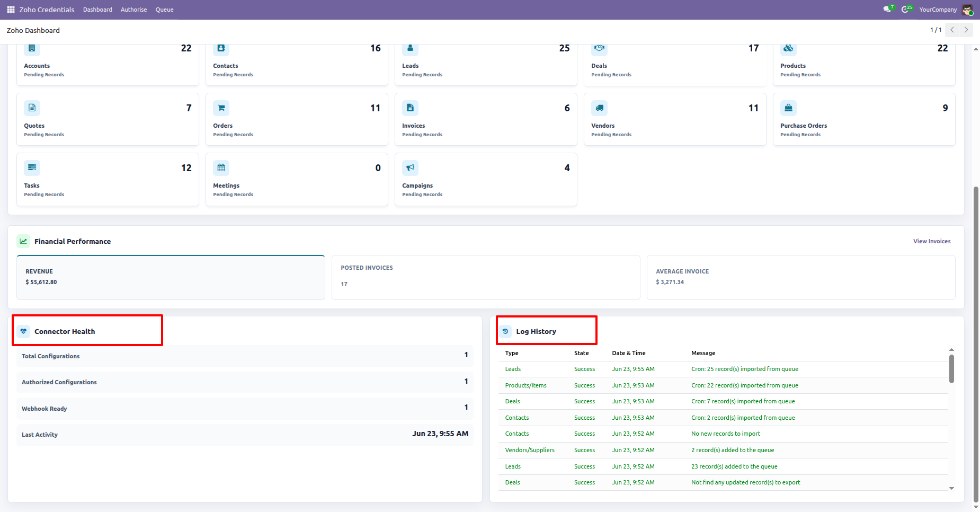Click the Tasks list icon
This screenshot has height=512, width=980.
point(32,168)
